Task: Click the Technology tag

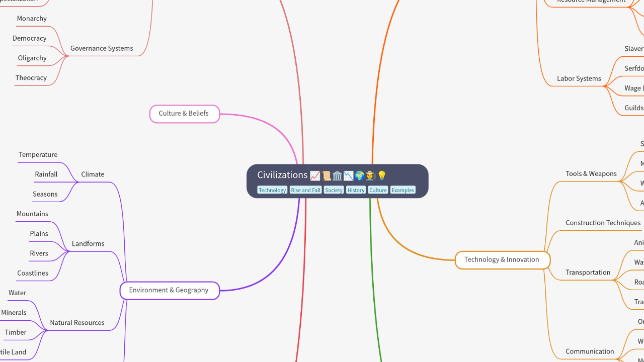Action: 272,190
